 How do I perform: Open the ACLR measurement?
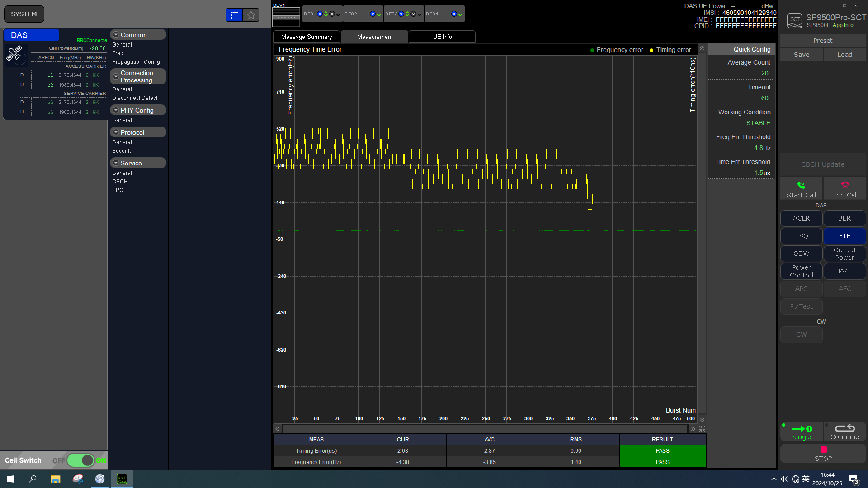click(x=801, y=218)
